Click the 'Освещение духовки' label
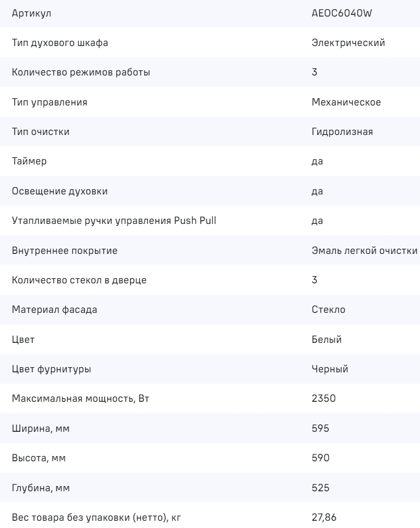The width and height of the screenshot is (420, 528). pos(60,191)
